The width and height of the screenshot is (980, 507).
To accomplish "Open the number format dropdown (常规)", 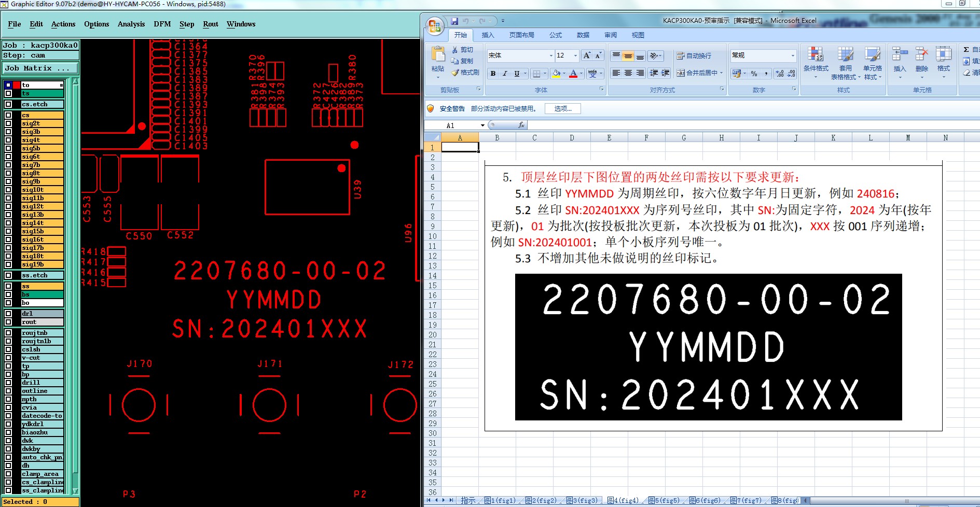I will (x=793, y=55).
